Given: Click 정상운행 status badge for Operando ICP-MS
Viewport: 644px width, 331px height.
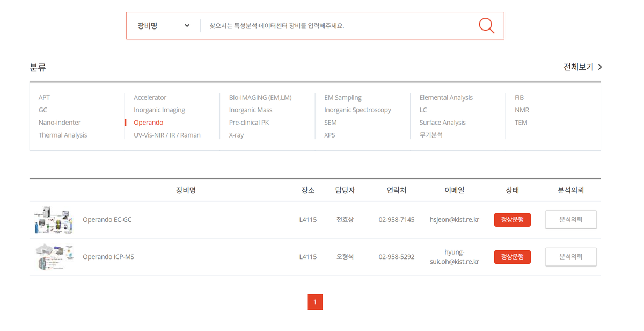Looking at the screenshot, I should (512, 257).
